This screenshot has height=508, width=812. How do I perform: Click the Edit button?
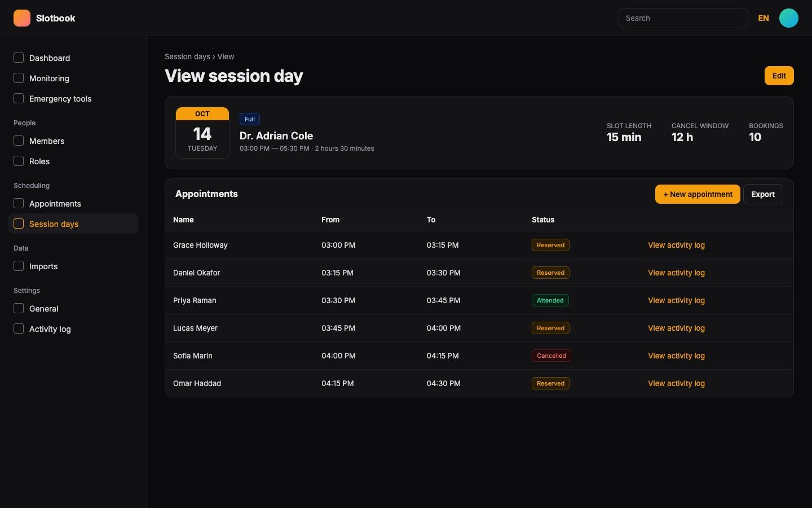point(779,76)
